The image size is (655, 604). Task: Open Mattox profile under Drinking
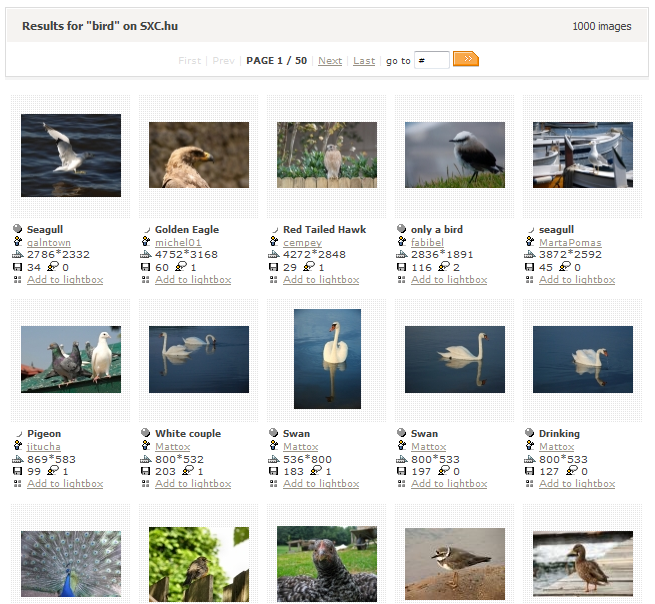click(556, 447)
